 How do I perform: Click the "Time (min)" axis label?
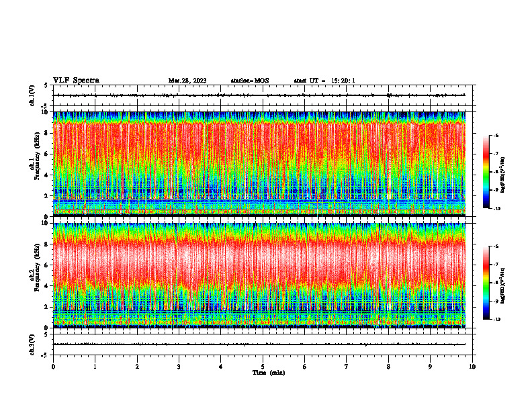point(269,373)
